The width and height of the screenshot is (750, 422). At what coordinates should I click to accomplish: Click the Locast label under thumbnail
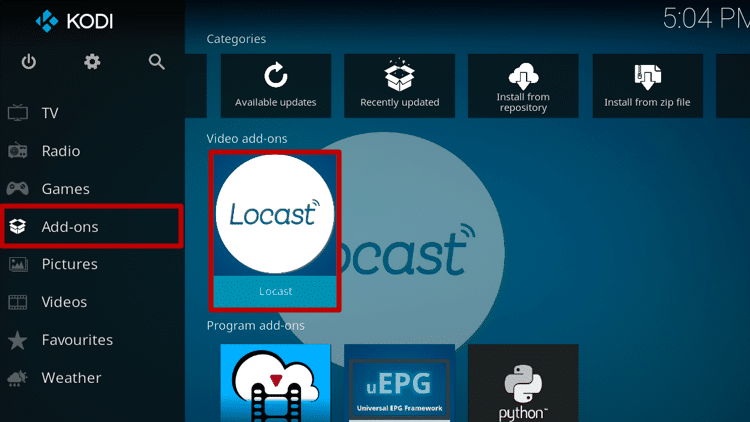coord(276,291)
